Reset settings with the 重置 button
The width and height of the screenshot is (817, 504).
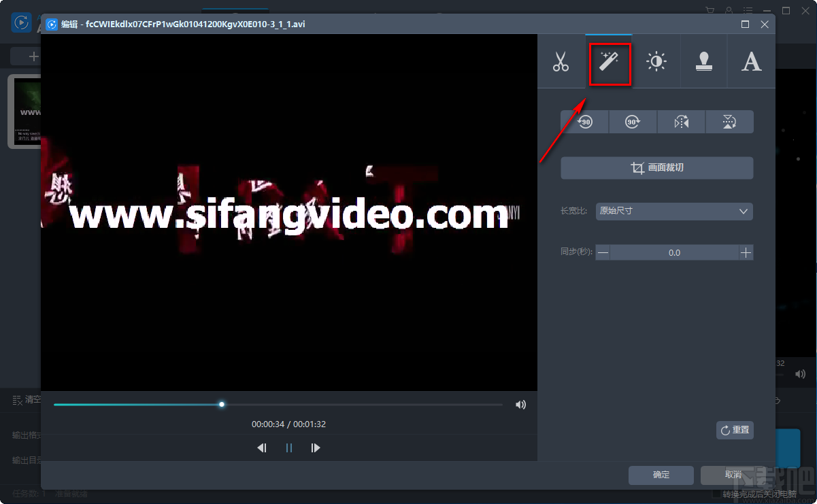click(x=735, y=430)
